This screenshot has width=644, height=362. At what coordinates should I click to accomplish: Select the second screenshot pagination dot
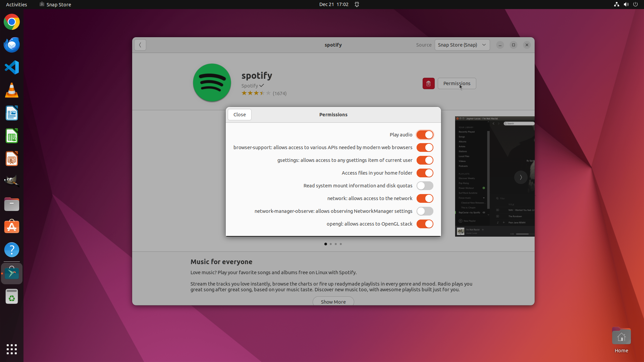331,244
